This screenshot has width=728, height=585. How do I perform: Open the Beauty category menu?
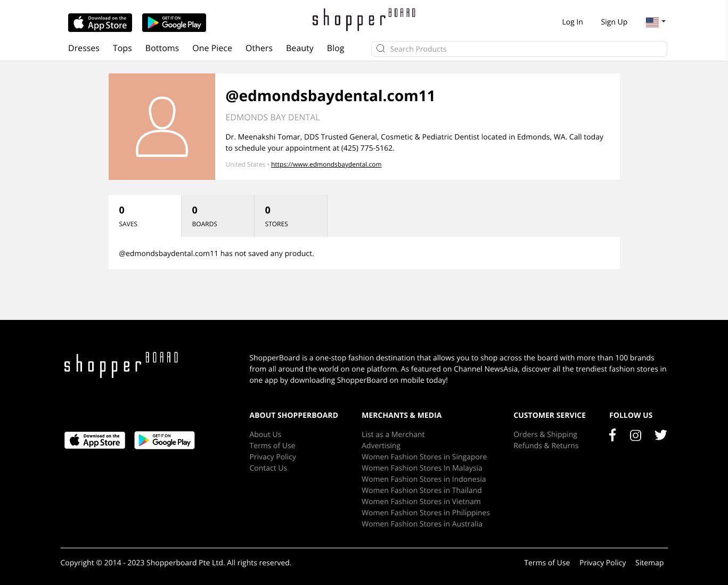[x=299, y=48]
